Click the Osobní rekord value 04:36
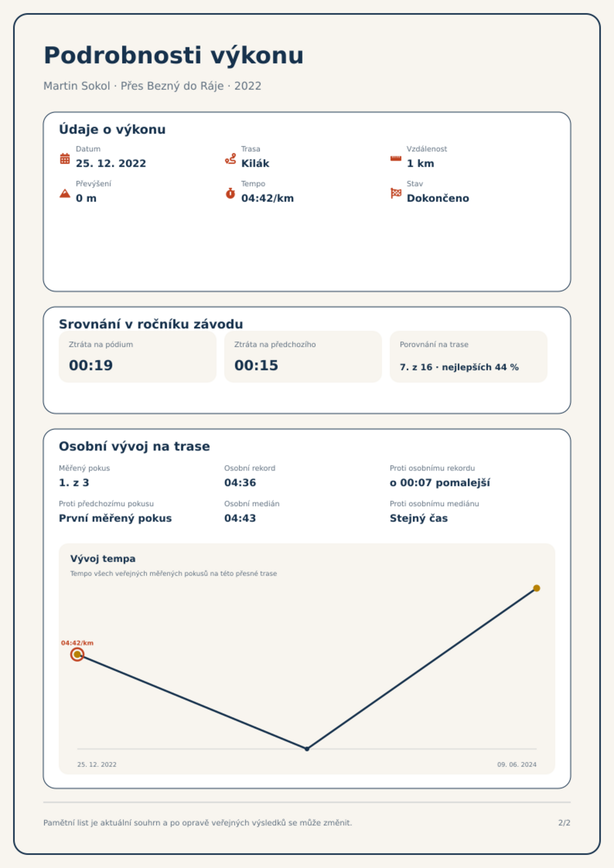 click(x=240, y=482)
